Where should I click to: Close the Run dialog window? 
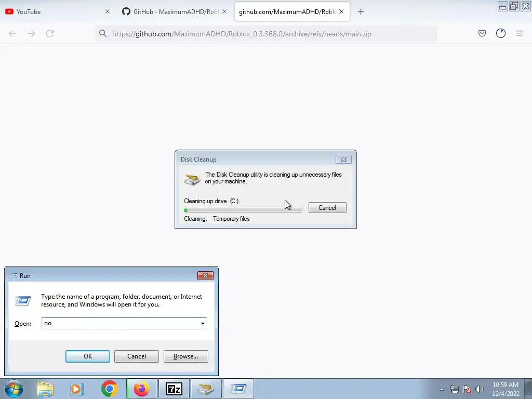tap(205, 275)
